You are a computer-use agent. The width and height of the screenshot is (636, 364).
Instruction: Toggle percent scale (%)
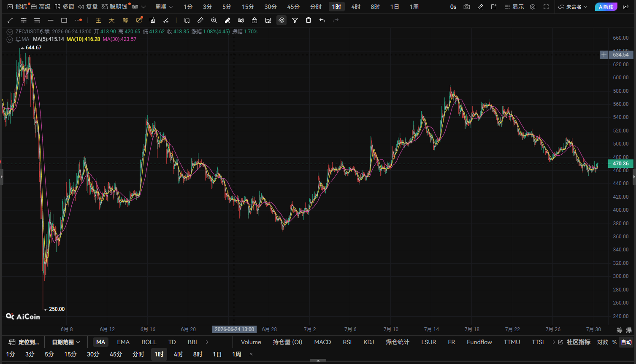coord(614,342)
